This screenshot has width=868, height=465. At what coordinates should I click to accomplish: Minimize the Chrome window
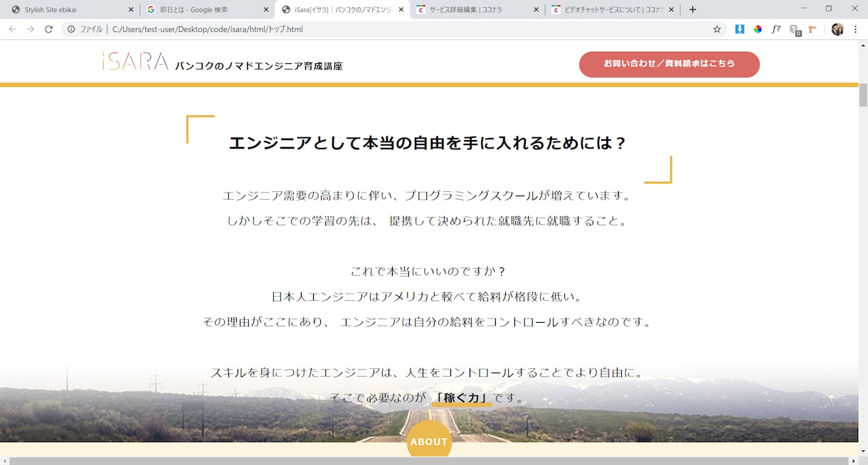click(803, 9)
